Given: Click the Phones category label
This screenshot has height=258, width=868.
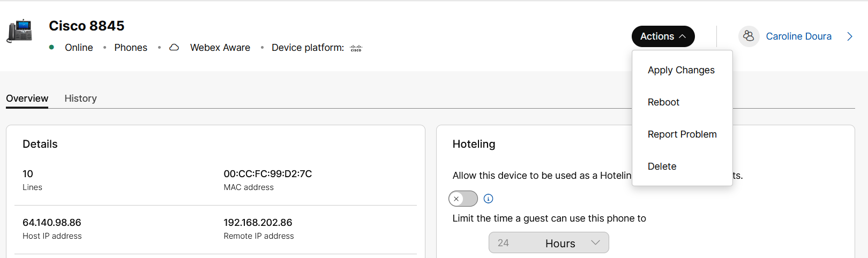Looking at the screenshot, I should click(131, 48).
